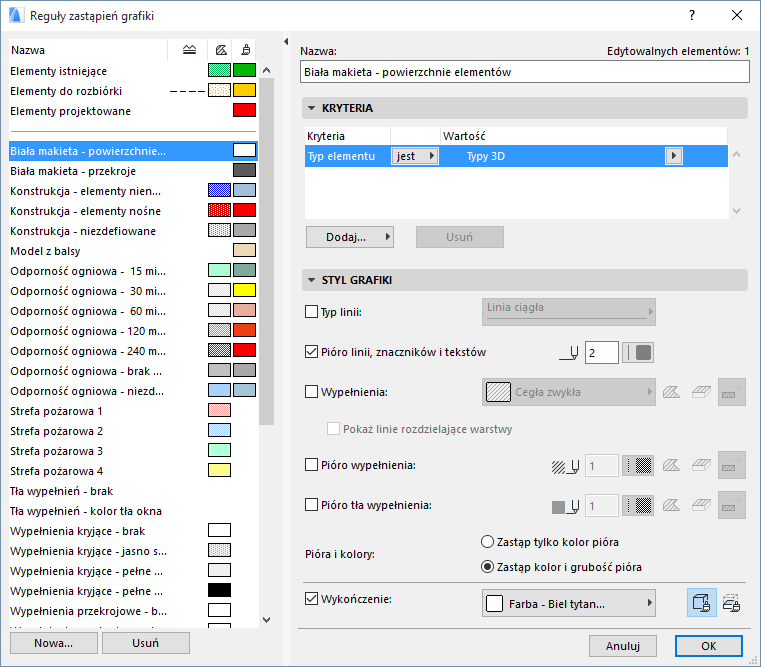
Task: Select the cut surface override icon
Action: 731,603
